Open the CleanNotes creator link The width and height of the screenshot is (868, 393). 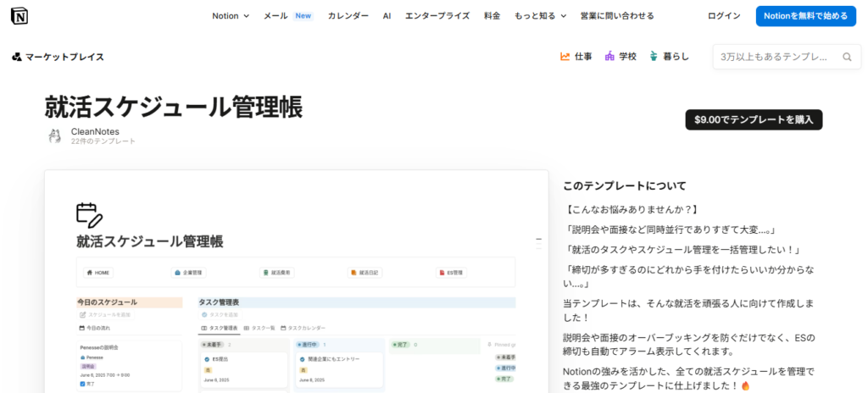coord(95,132)
